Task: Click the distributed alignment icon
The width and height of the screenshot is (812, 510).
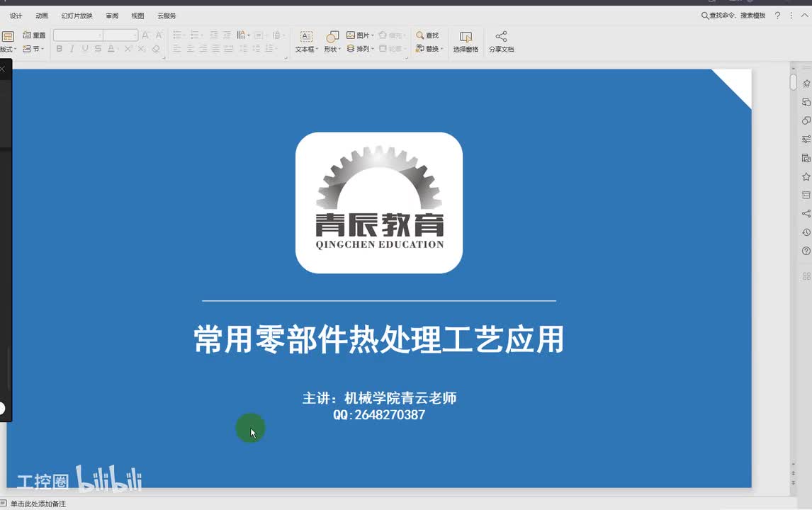Action: (x=228, y=49)
